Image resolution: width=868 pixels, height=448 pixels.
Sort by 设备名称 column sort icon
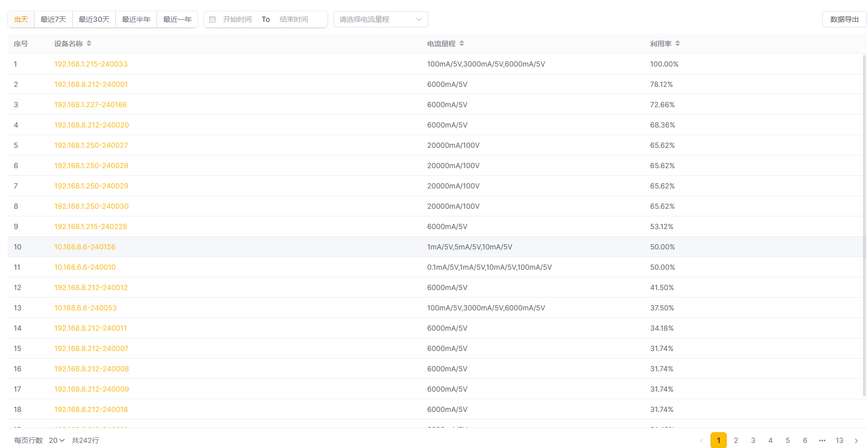pos(89,44)
